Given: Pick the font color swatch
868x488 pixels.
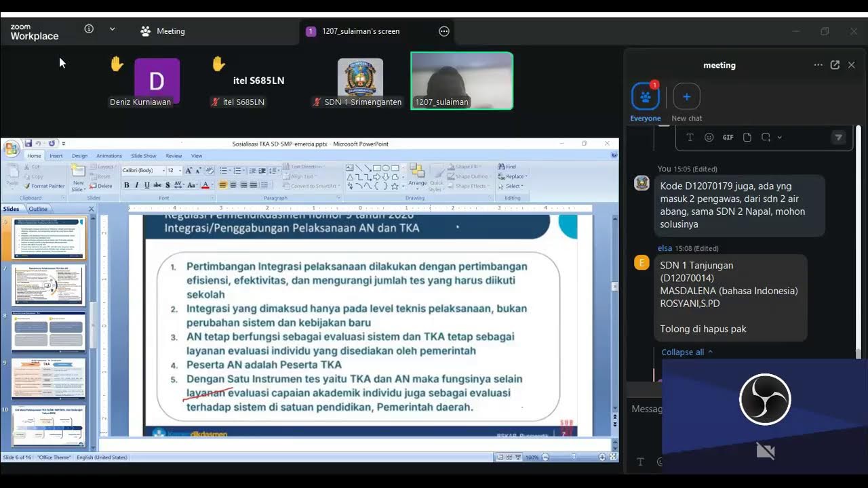Looking at the screenshot, I should tap(206, 185).
